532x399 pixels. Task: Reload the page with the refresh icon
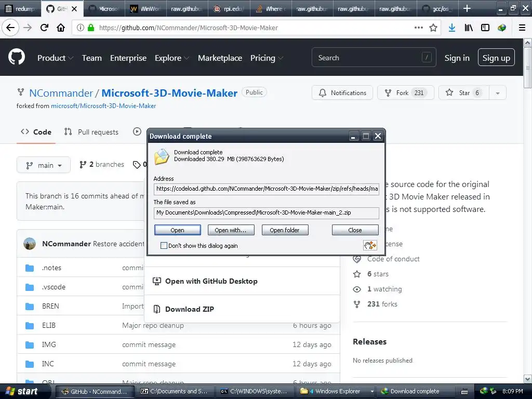coord(44,28)
